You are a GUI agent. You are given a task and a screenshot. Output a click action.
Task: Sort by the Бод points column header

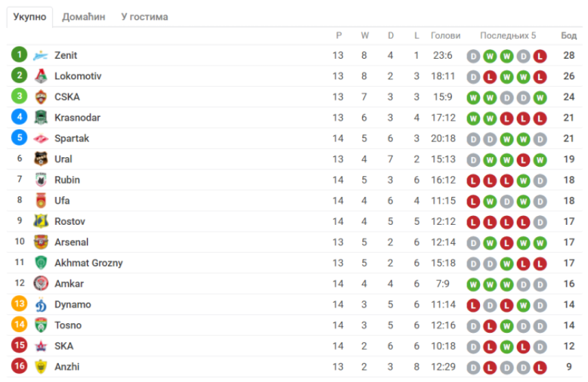click(x=568, y=36)
